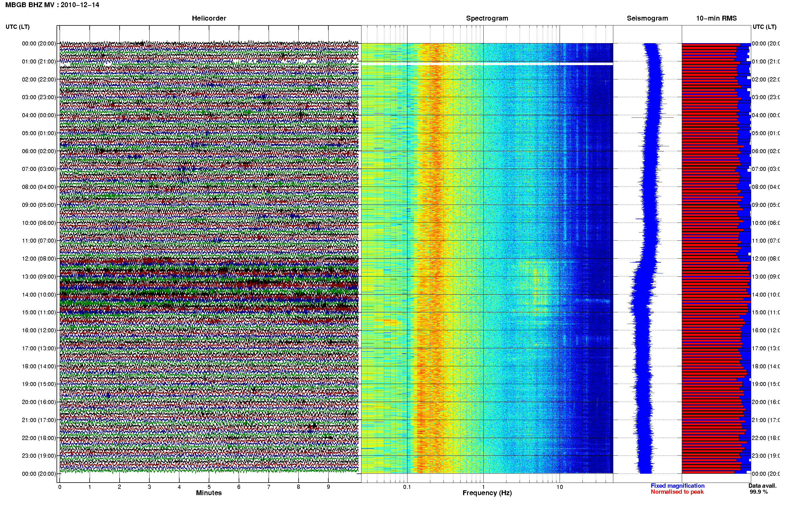Viewport: 812px width, 508px height.
Task: Click the left time label '01:00 (21:00)'
Action: pyautogui.click(x=39, y=61)
